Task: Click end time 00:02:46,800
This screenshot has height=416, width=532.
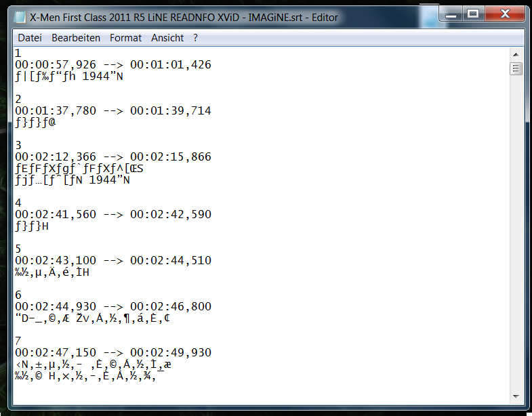Action: [x=171, y=307]
